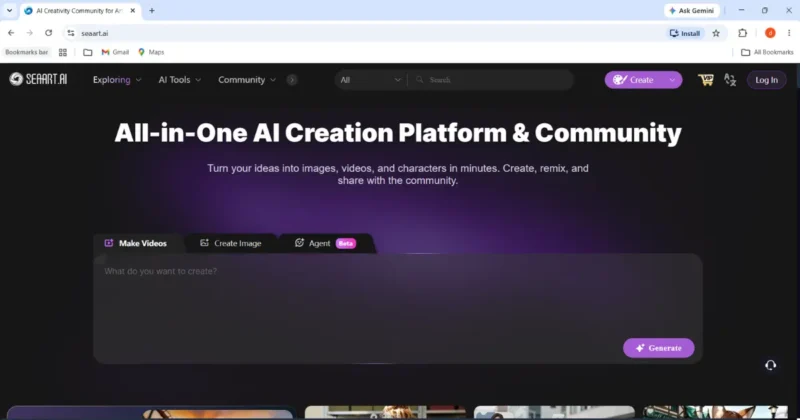Open the Community dropdown
The image size is (800, 420).
247,80
